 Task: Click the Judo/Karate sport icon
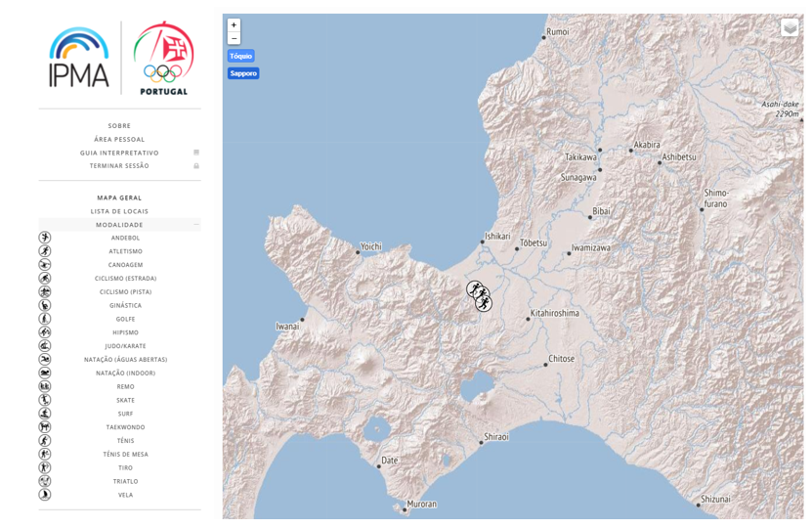(45, 345)
